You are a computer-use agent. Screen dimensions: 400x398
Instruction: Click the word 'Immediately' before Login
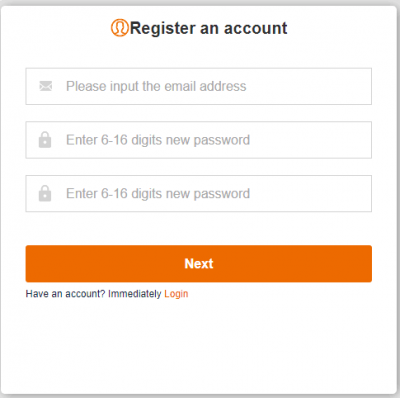(135, 294)
